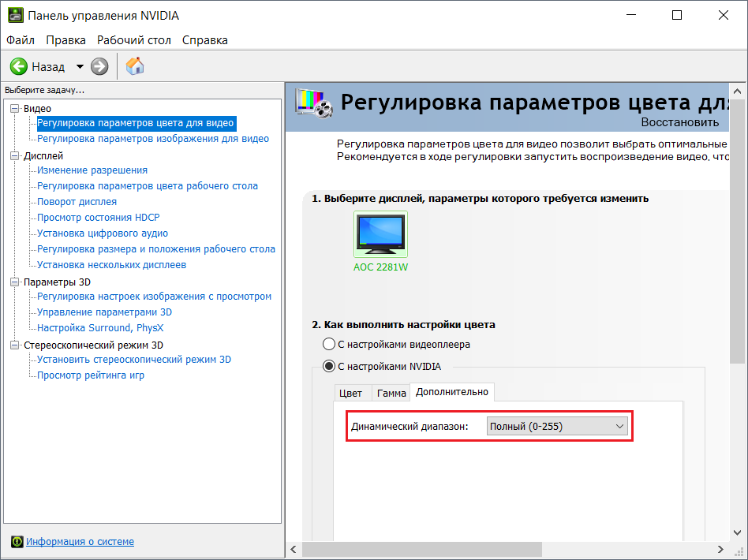Click the video color settings header icon
The width and height of the screenshot is (748, 560).
(314, 103)
